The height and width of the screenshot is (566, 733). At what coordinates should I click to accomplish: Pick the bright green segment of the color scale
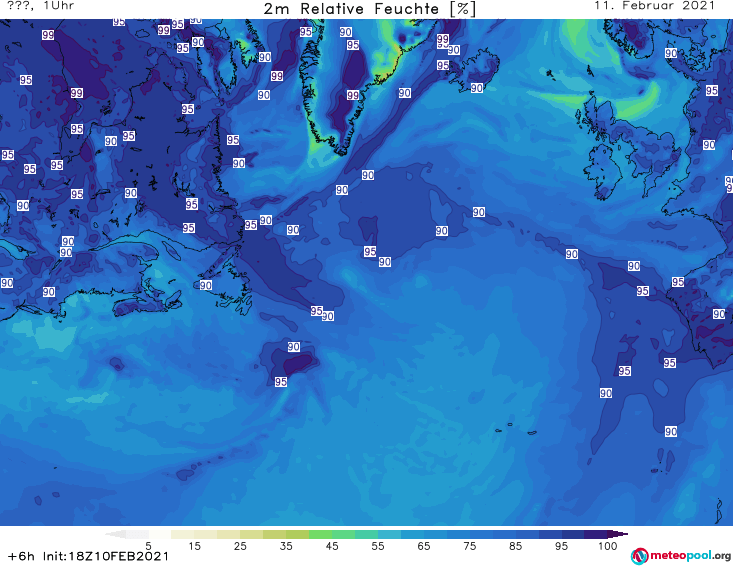point(320,534)
